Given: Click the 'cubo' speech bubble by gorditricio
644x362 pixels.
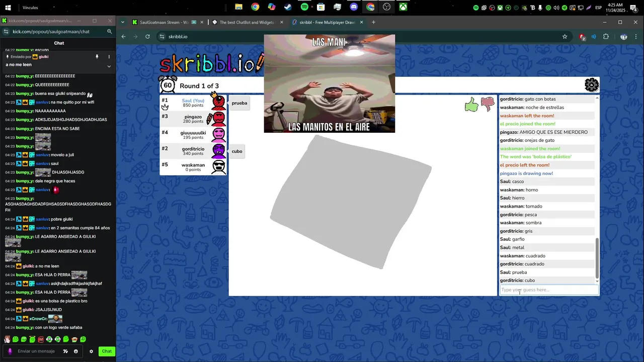Looking at the screenshot, I should [x=237, y=151].
